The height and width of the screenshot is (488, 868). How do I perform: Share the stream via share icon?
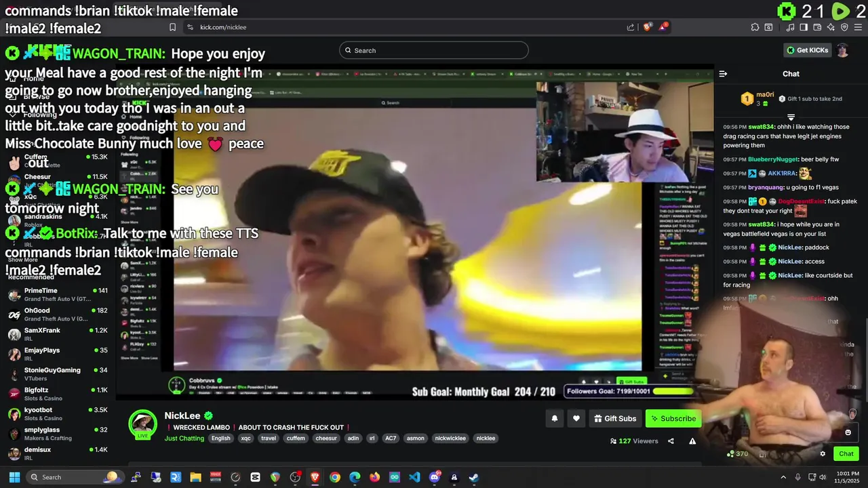(671, 441)
